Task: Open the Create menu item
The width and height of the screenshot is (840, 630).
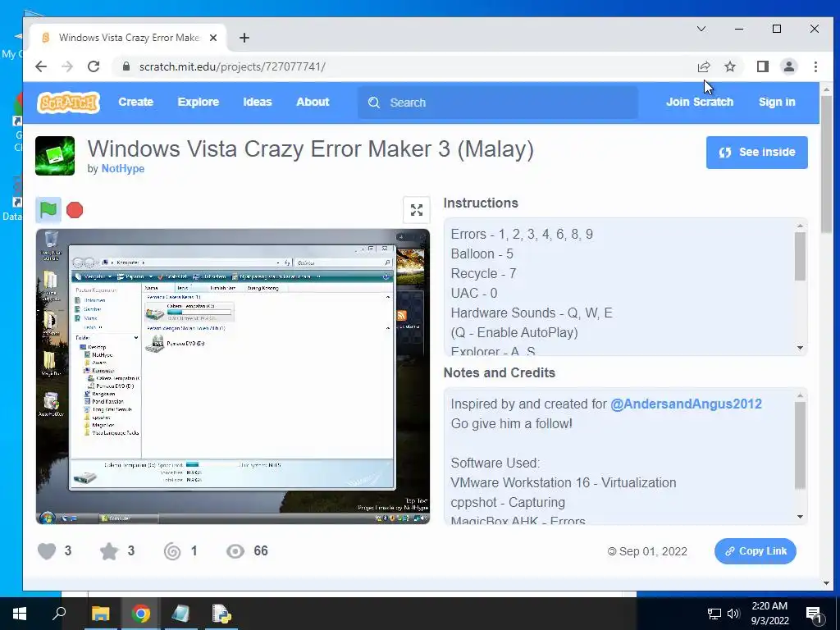Action: [135, 102]
